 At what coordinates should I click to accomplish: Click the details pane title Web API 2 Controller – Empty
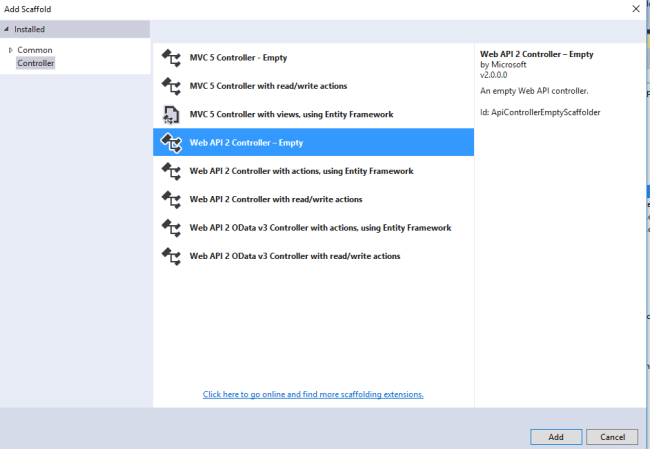click(537, 54)
